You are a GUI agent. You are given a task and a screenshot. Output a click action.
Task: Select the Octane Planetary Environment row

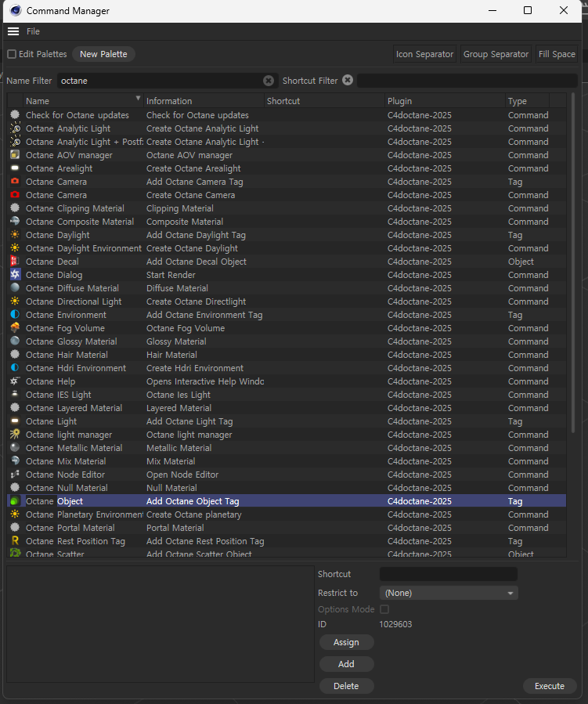click(287, 514)
